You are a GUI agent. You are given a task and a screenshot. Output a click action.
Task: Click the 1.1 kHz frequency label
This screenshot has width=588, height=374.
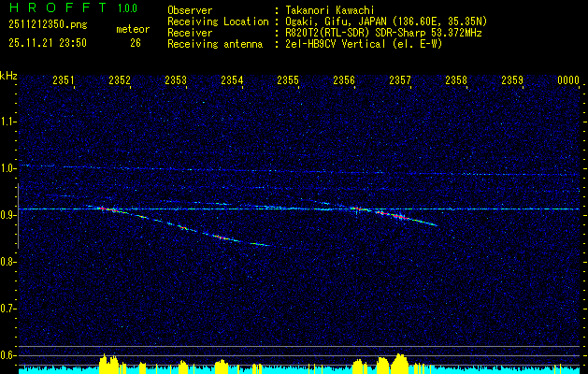coord(8,122)
